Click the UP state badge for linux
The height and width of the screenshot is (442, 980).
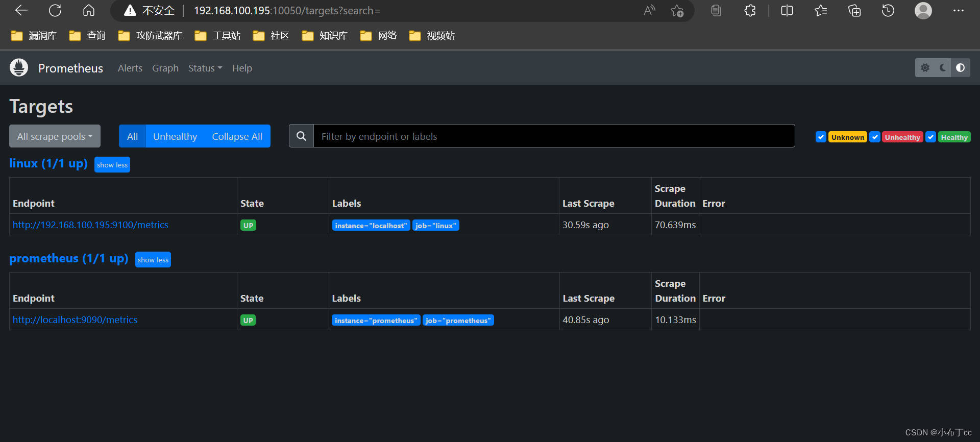tap(248, 225)
